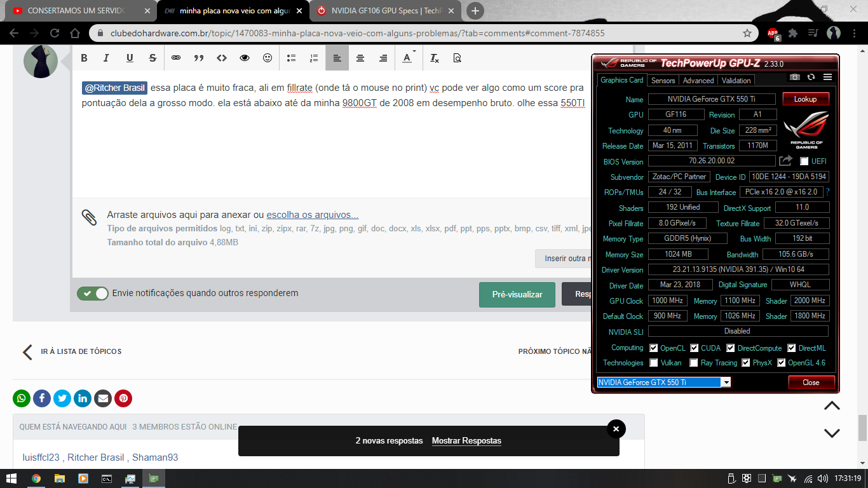The width and height of the screenshot is (868, 488).
Task: Click the browser vertical scrollbar thumb
Action: coord(862,428)
